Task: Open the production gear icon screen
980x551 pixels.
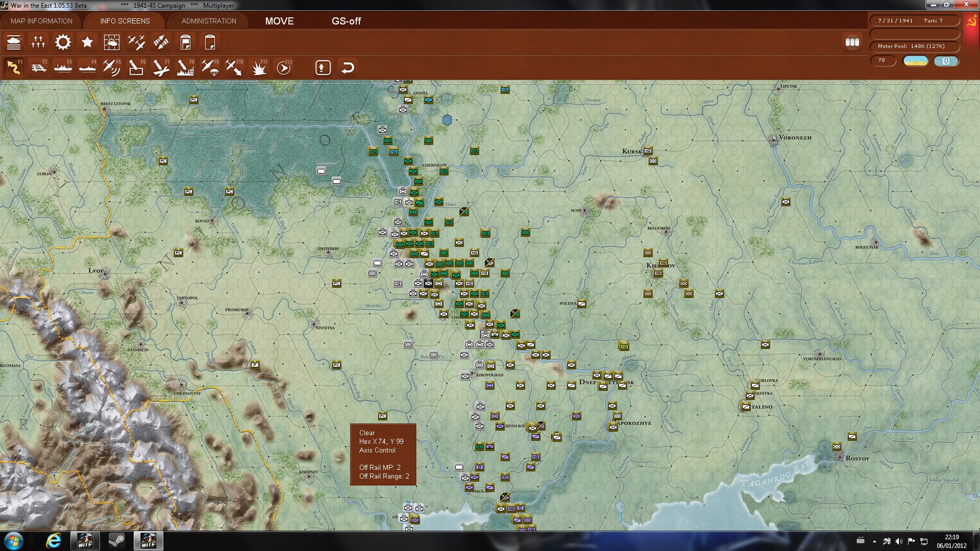Action: [63, 42]
